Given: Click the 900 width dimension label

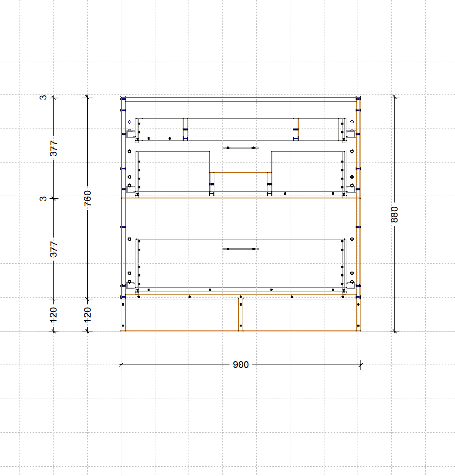Looking at the screenshot, I should point(240,365).
